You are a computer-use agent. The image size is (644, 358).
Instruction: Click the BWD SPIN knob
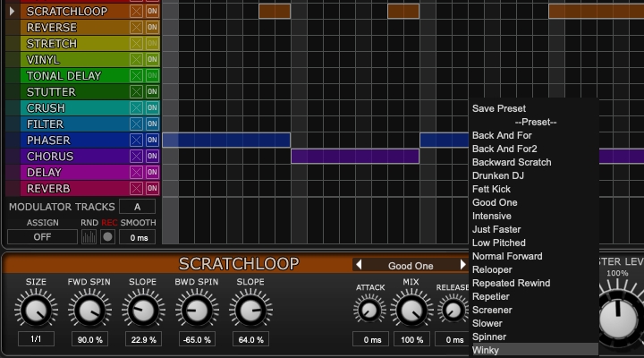click(197, 310)
